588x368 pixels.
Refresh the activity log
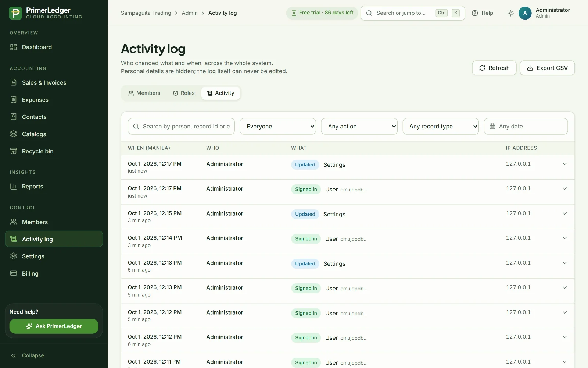point(494,68)
